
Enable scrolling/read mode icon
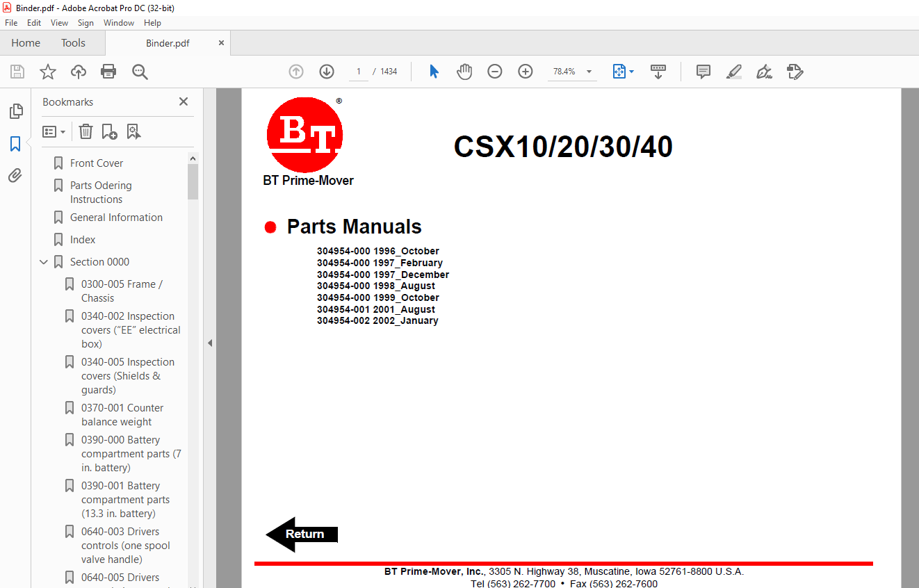[658, 72]
